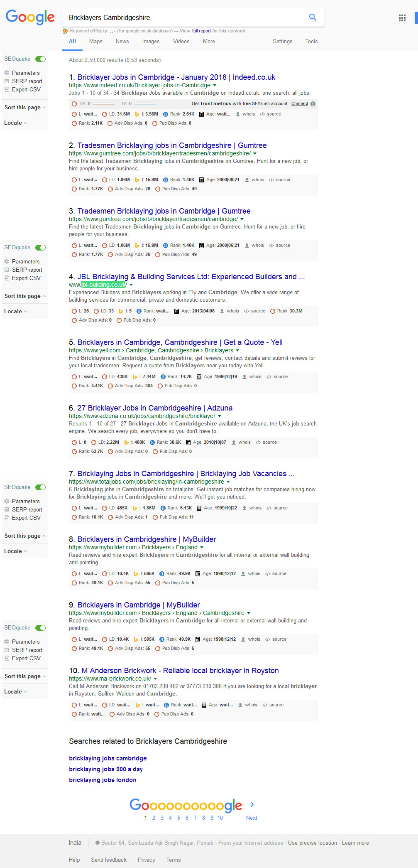Open dropdown arrow next to jbl-building.co.uk URL
The width and height of the screenshot is (418, 868).
[x=131, y=285]
